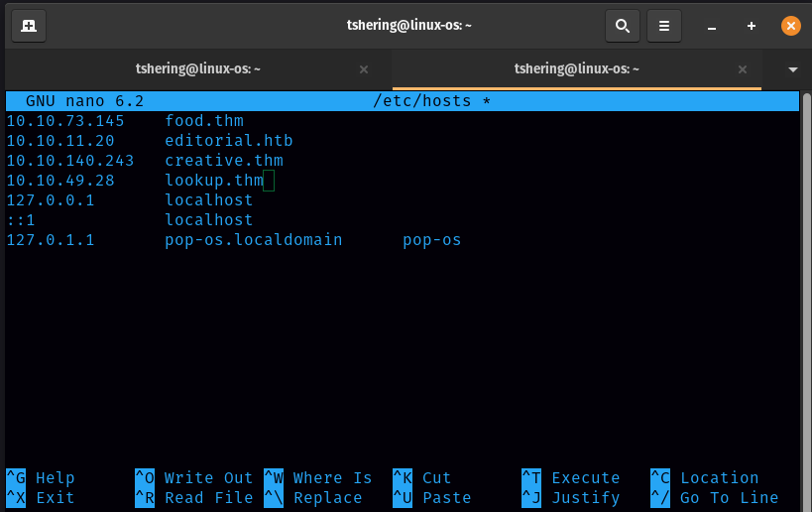Select the second active terminal tab
The image size is (812, 512).
576,69
